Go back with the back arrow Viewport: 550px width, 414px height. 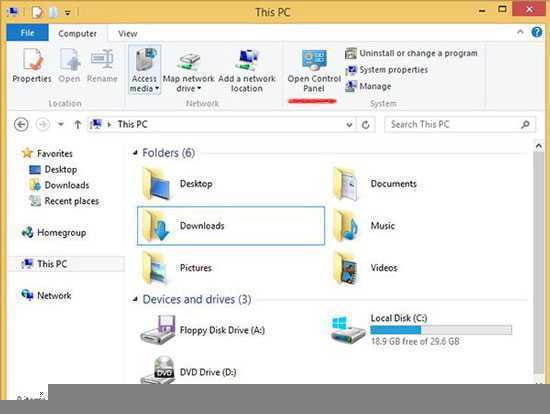(x=21, y=124)
